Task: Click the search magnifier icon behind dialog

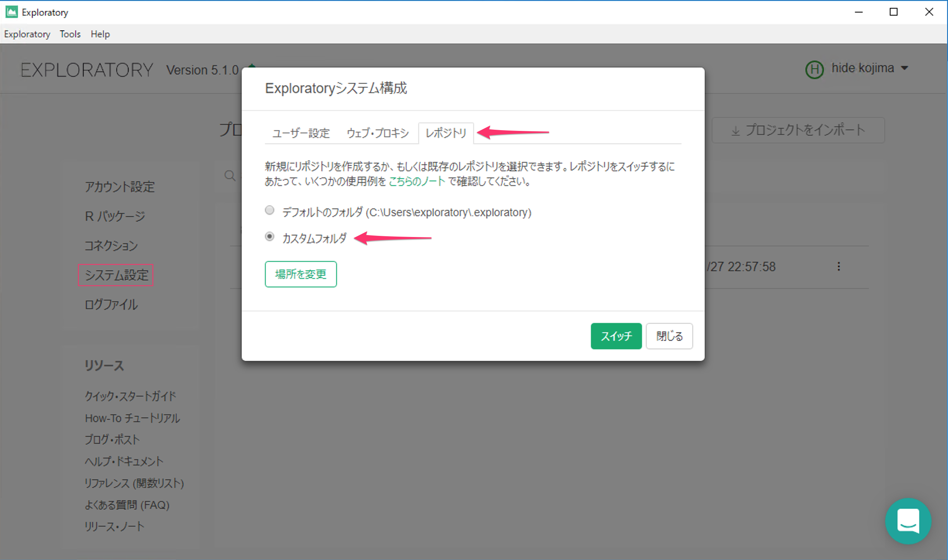Action: pos(230,175)
